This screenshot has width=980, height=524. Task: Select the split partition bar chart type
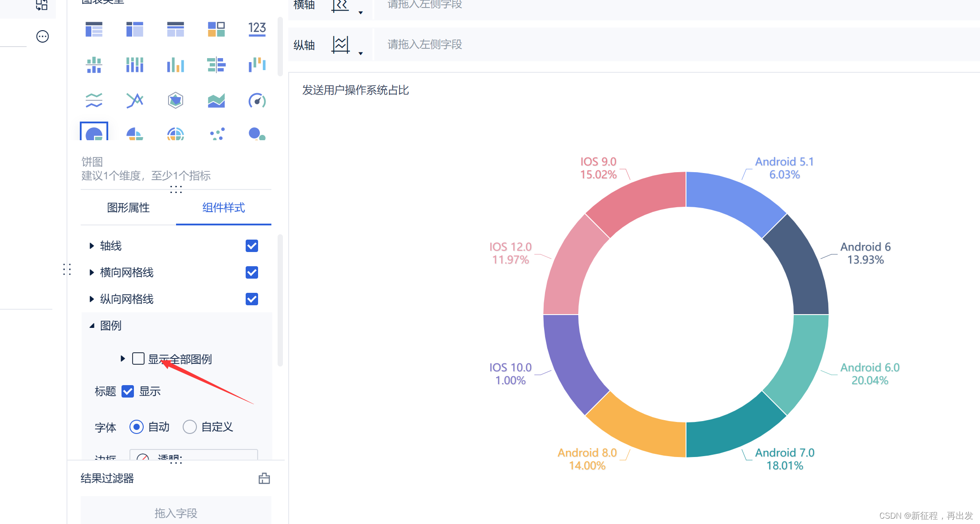point(94,65)
